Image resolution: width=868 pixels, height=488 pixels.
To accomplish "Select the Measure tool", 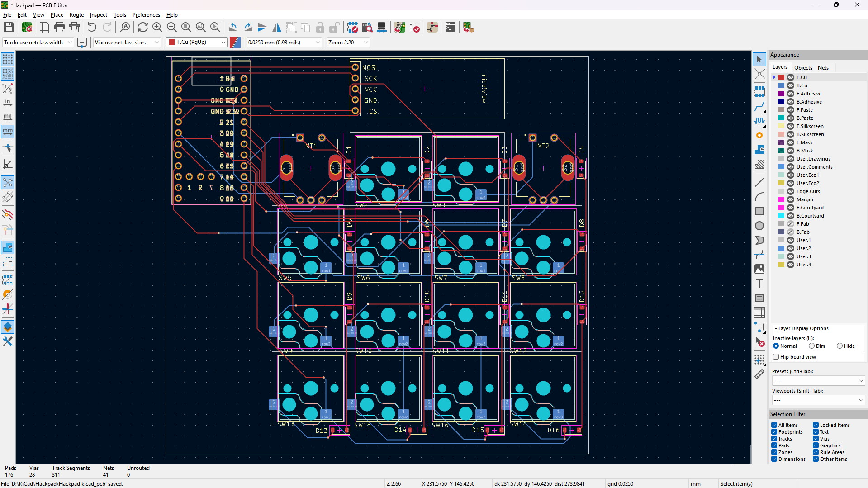I will pos(759,374).
